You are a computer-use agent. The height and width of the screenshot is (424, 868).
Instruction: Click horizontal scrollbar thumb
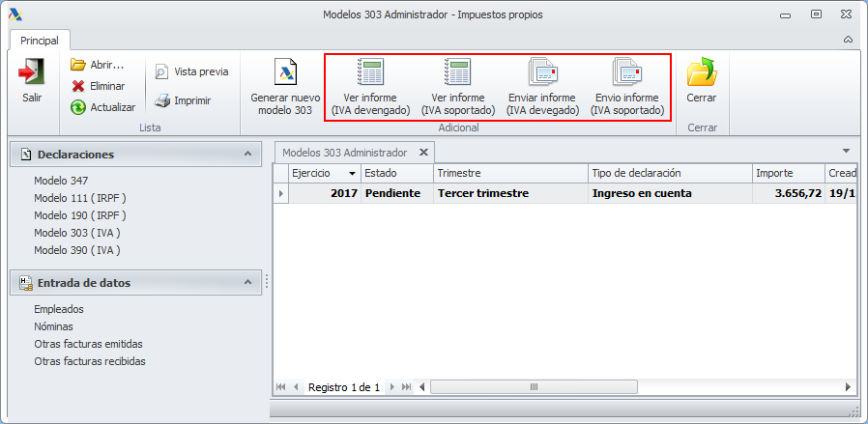tap(534, 387)
